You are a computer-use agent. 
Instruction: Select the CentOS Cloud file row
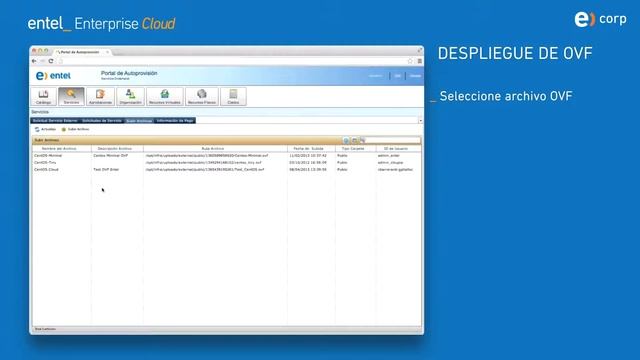pyautogui.click(x=227, y=169)
